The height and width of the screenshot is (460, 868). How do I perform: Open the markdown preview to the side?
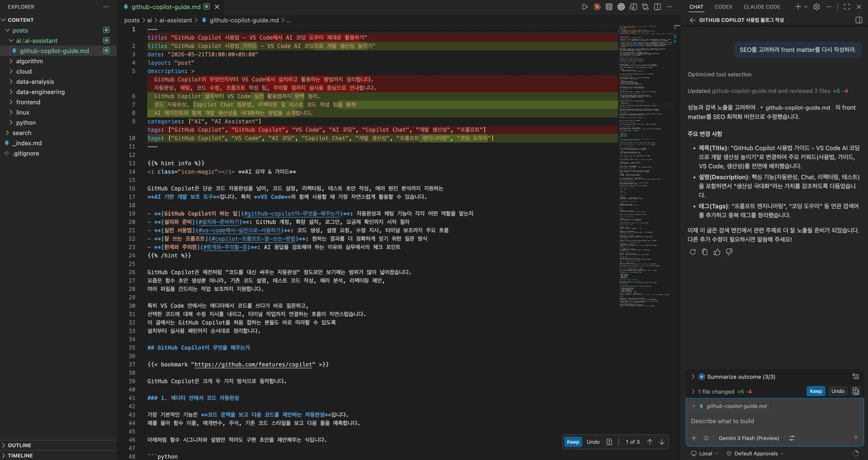(633, 7)
